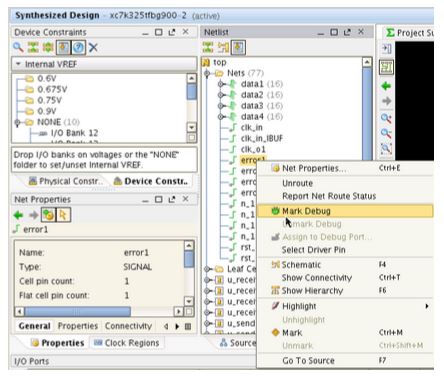
Task: Select the 0.675V folder in Internal VREF
Action: click(52, 89)
